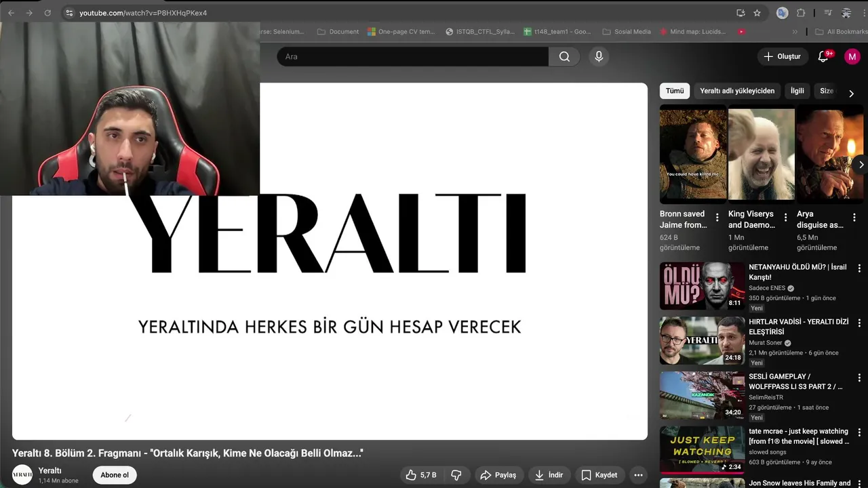The image size is (868, 488).
Task: Open ISTQB_CTFL_Syllabus bookmark
Action: pos(480,31)
